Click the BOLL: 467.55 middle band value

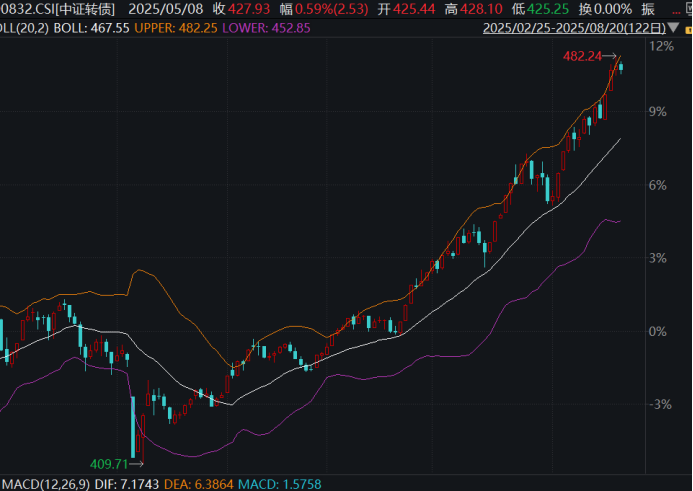tap(91, 28)
